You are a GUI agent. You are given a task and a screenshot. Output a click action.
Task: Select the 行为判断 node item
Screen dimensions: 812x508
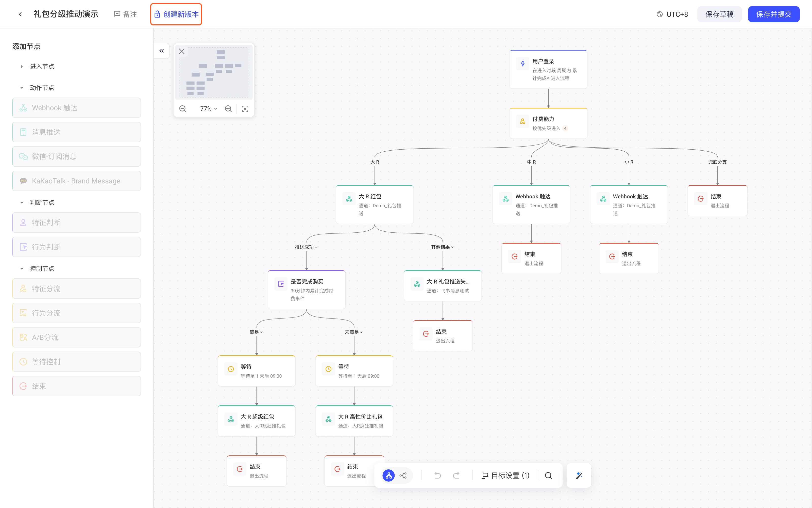76,247
